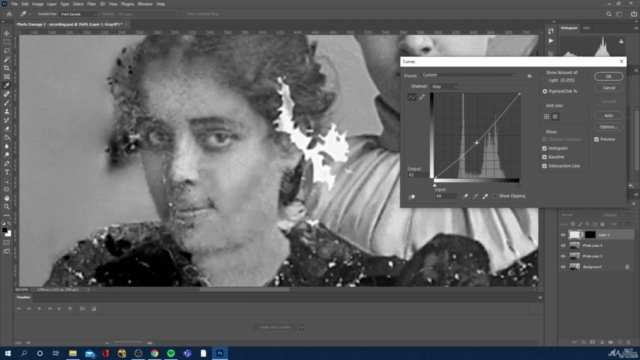Toggle visibility of Photo pass 4 layer

[x=563, y=246]
